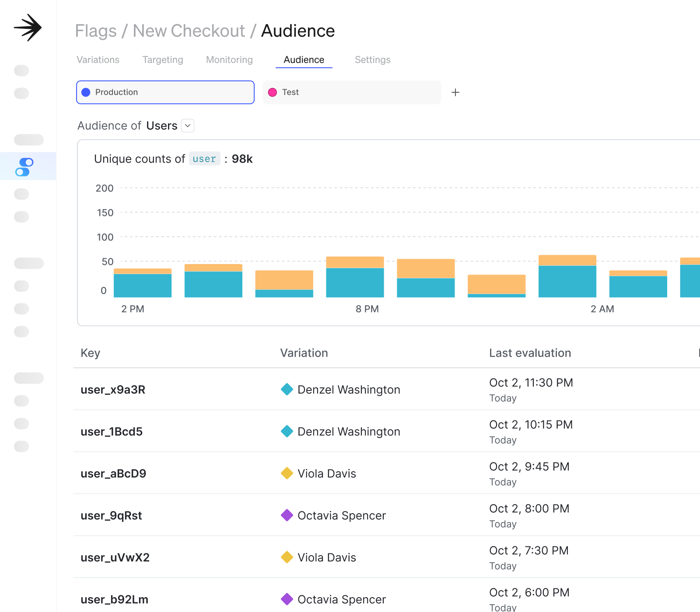Click the user context kind tag

pos(204,159)
